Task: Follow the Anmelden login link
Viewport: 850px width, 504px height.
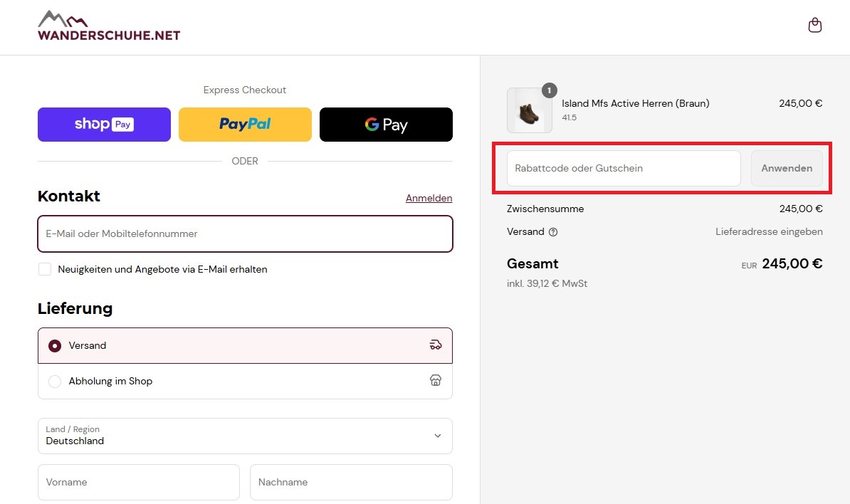Action: coord(429,199)
